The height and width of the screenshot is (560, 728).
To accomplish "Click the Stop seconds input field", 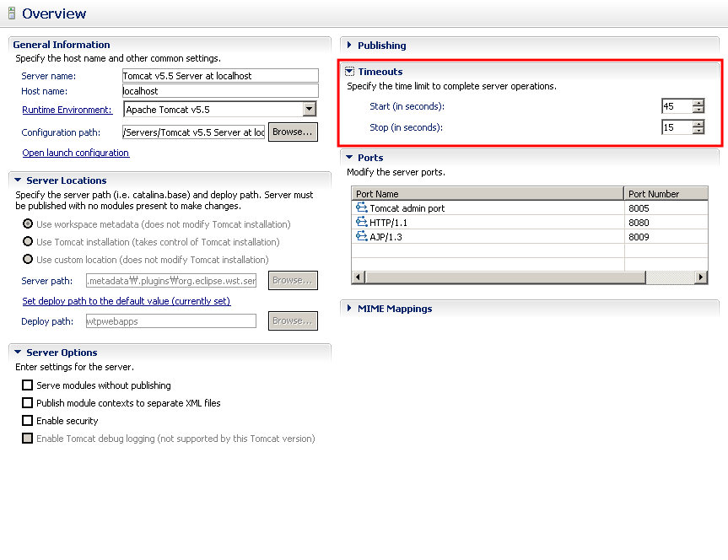I will click(x=677, y=127).
